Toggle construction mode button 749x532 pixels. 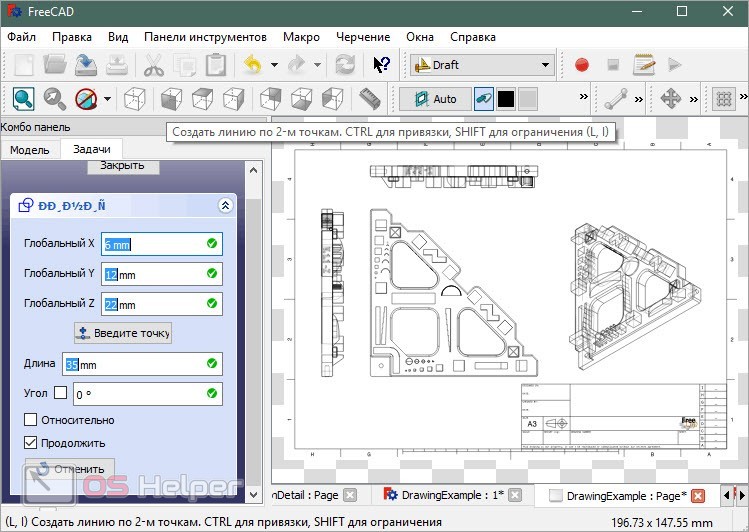(484, 99)
